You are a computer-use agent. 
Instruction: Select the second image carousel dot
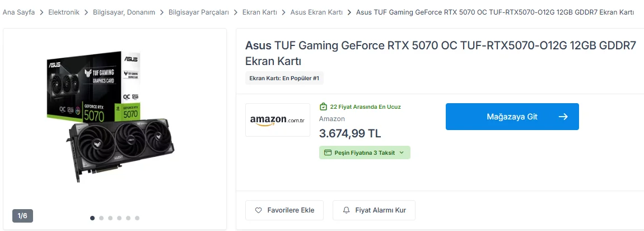[101, 218]
